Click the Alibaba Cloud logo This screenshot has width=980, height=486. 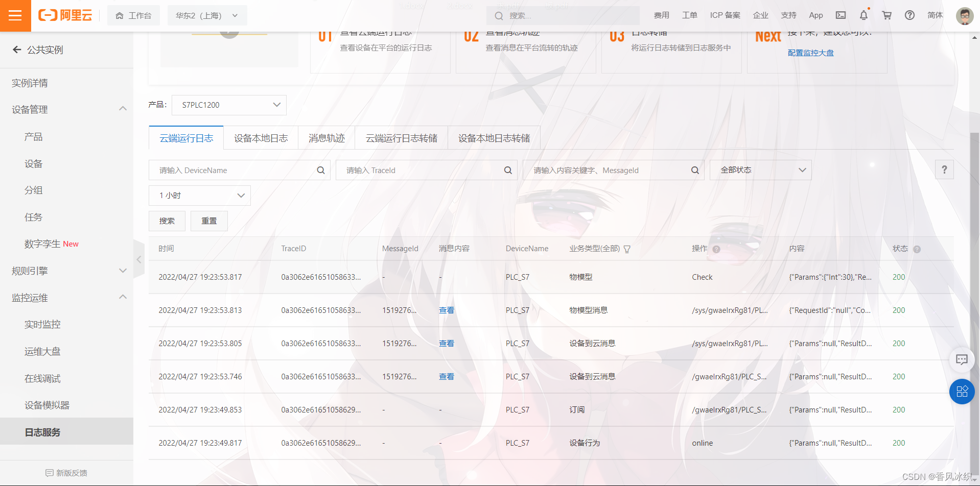pos(65,15)
